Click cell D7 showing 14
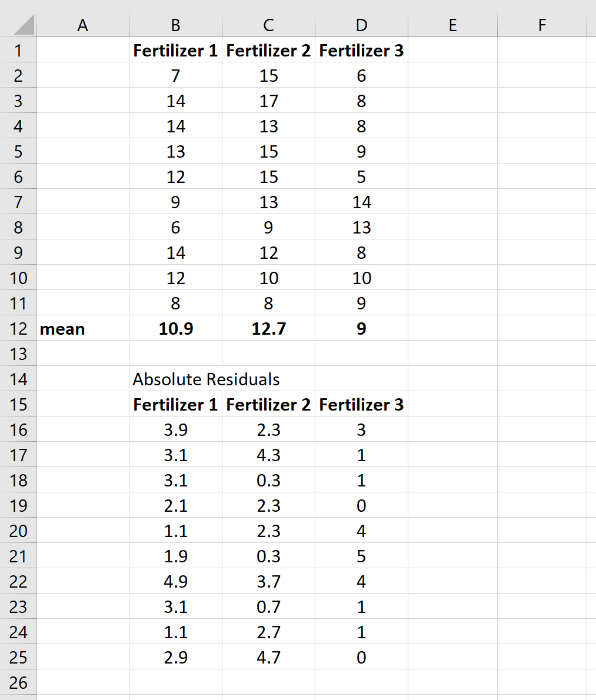The width and height of the screenshot is (596, 700). [x=362, y=202]
